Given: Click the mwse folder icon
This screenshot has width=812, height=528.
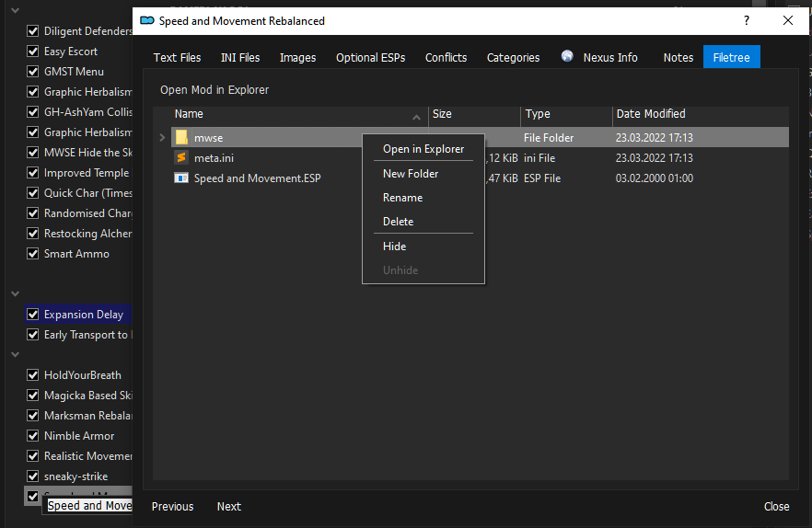Looking at the screenshot, I should click(181, 138).
